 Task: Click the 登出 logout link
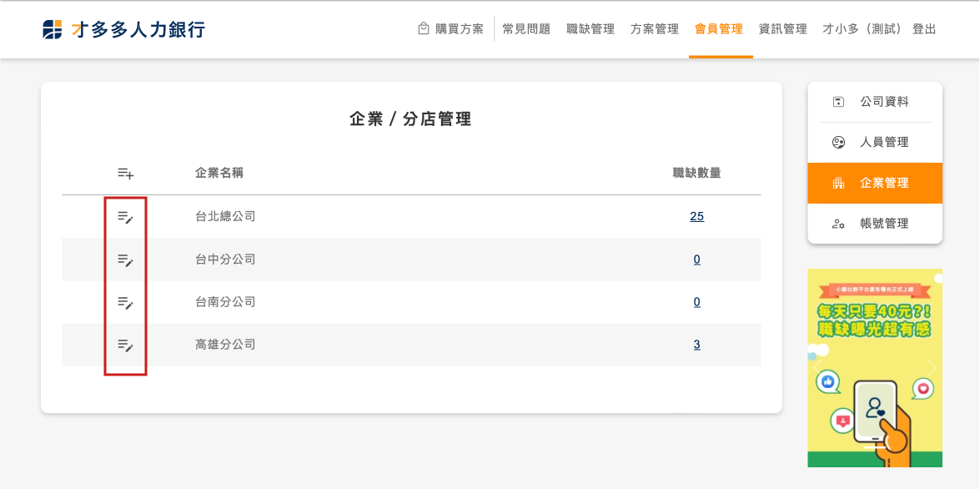tap(924, 29)
